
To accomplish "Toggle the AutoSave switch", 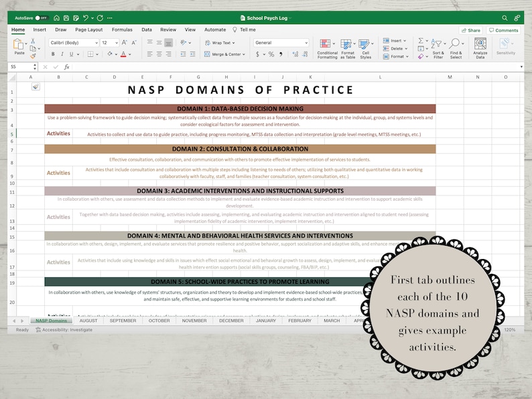I will coord(42,18).
